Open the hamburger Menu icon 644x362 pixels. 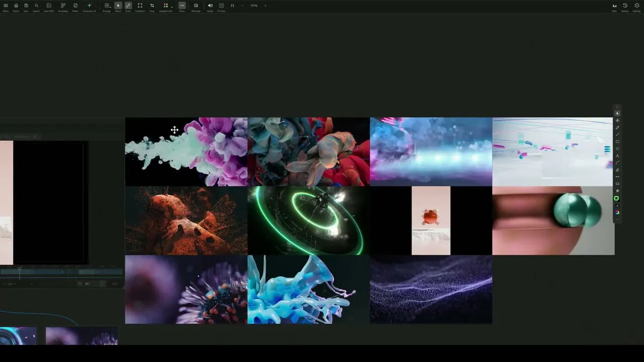[x=6, y=6]
